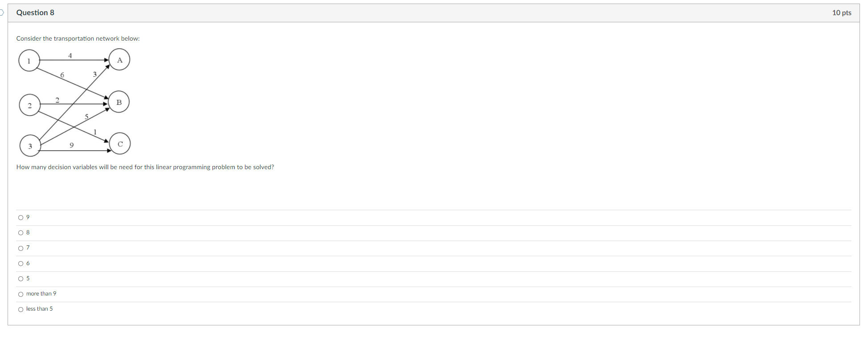Choose the 'less than 5' answer
This screenshot has height=337, width=868.
pos(21,309)
